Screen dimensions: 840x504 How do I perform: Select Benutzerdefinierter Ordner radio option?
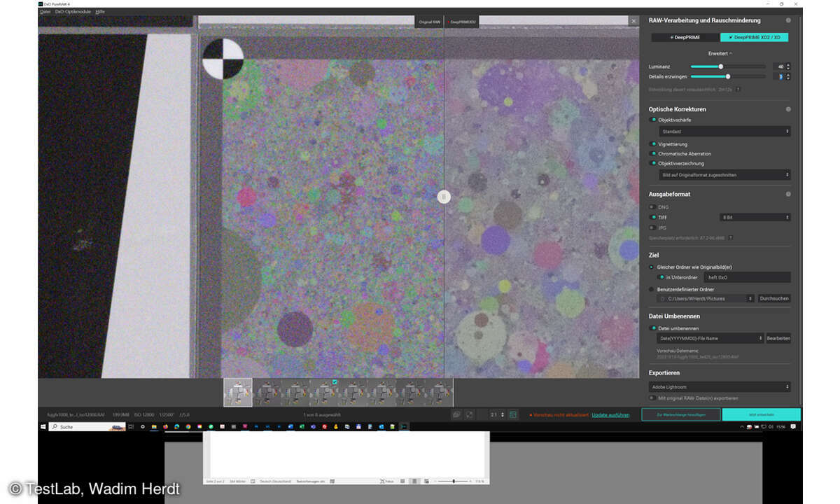pos(652,289)
